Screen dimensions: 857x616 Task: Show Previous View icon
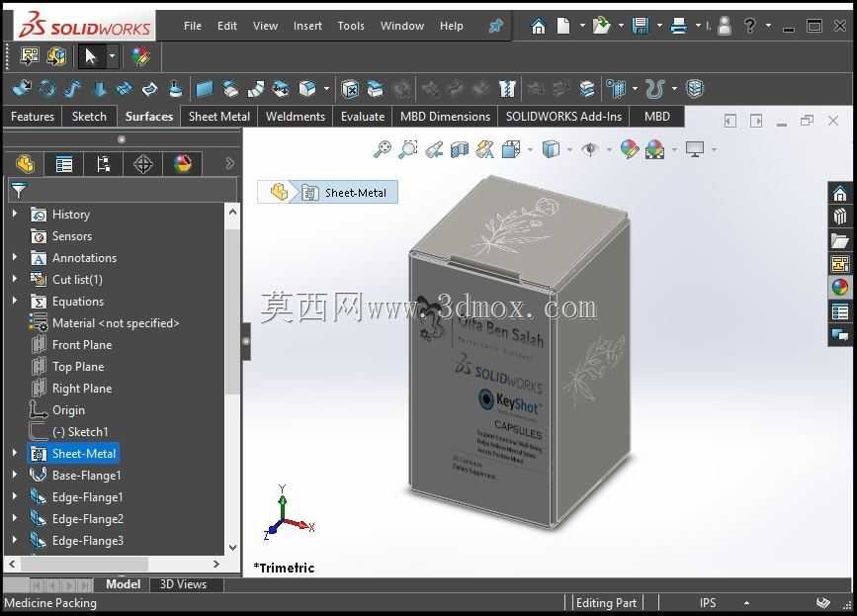(x=434, y=149)
